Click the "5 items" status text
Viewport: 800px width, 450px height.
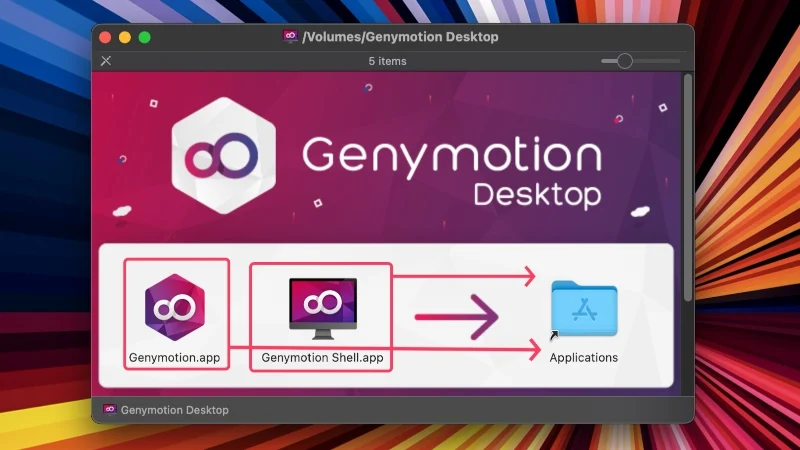click(x=386, y=61)
